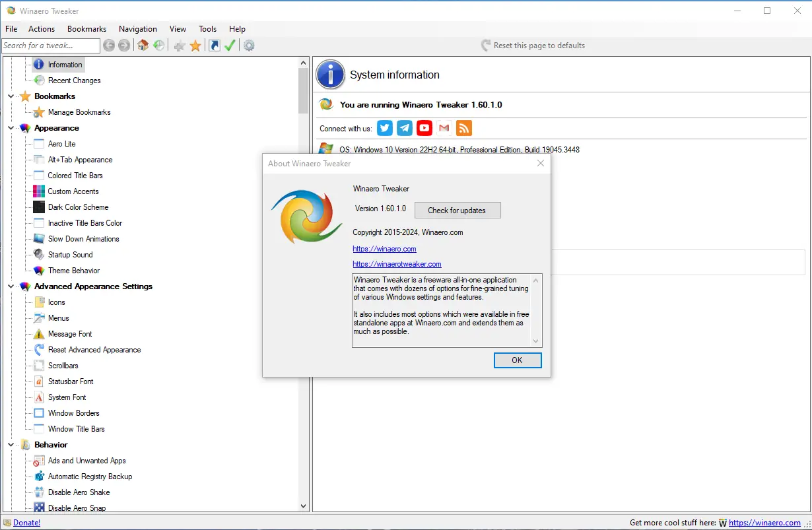Click the green checkmark toolbar icon

pos(230,45)
